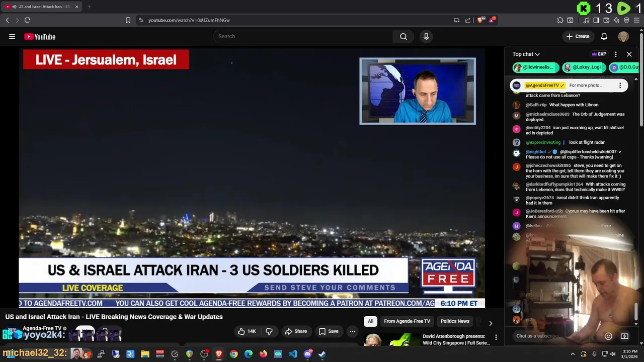Start voice search with the microphone icon
Screen dimensions: 644x362
[426, 36]
